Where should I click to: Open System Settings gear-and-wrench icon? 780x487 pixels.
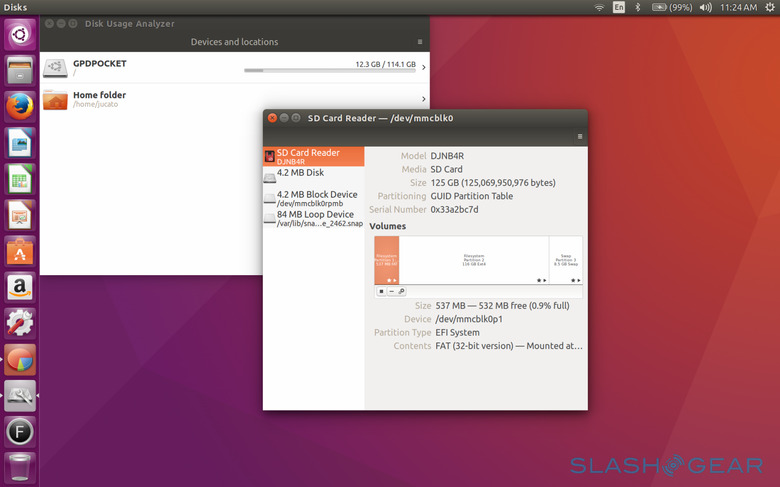20,324
